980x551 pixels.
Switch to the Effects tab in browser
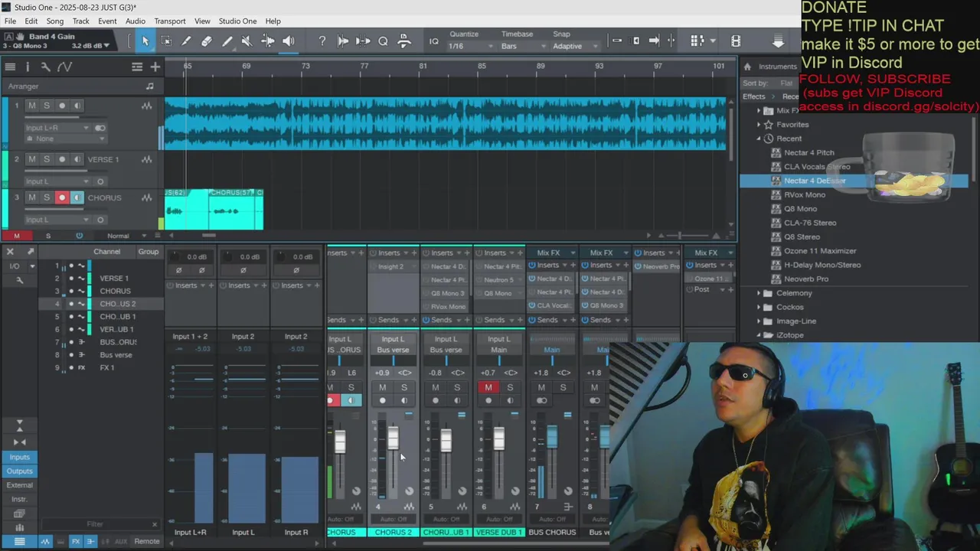click(753, 96)
